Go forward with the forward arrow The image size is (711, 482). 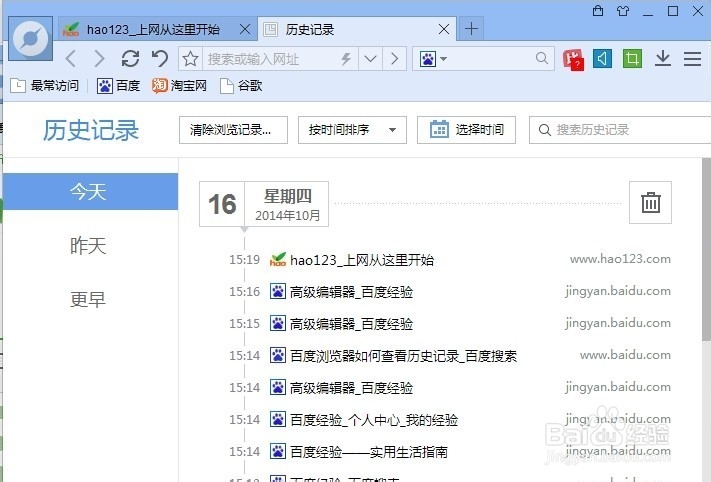[100, 59]
